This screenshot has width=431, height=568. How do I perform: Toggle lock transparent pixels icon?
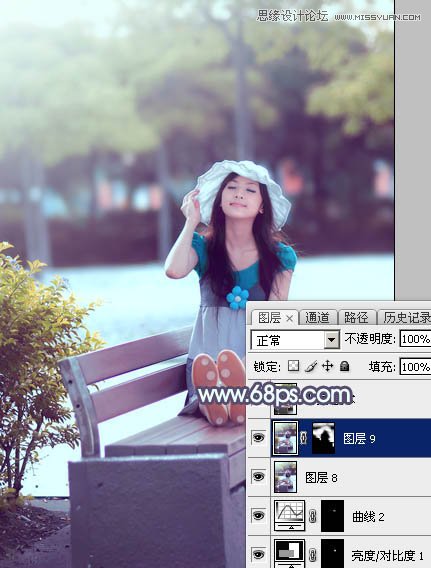click(x=293, y=366)
